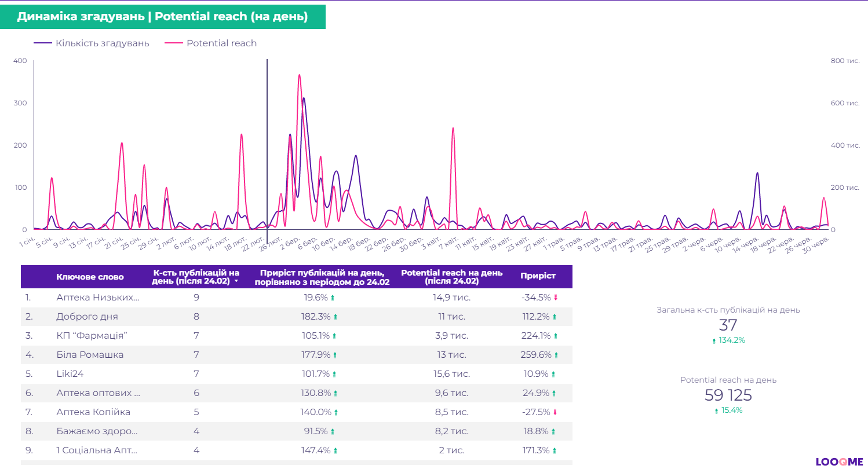Screen dimensions: 868x473
Task: Click the 140.0% growth value
Action: (316, 412)
